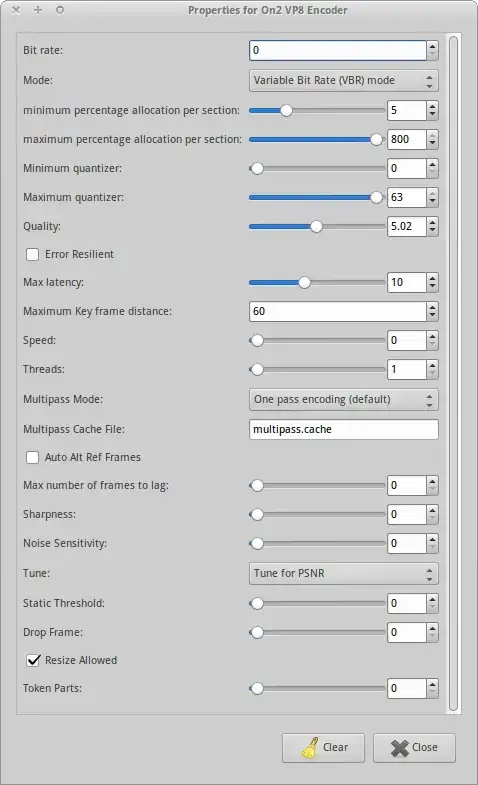Viewport: 478px width, 785px height.
Task: Click the Multipass Cache File text field
Action: coord(343,430)
